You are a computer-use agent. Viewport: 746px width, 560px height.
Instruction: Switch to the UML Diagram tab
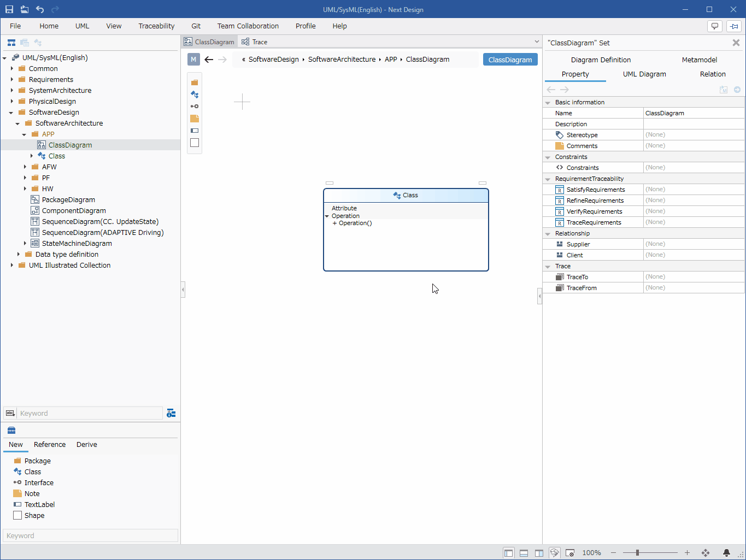[x=644, y=74]
